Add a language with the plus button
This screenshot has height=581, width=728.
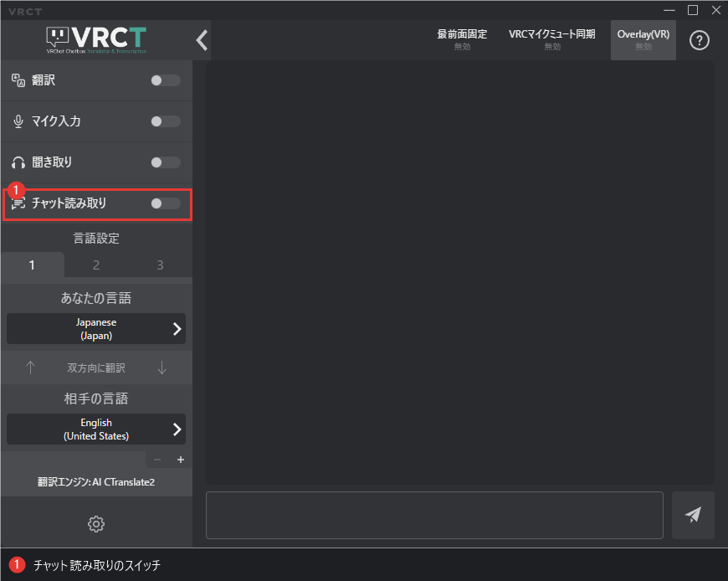coord(181,460)
